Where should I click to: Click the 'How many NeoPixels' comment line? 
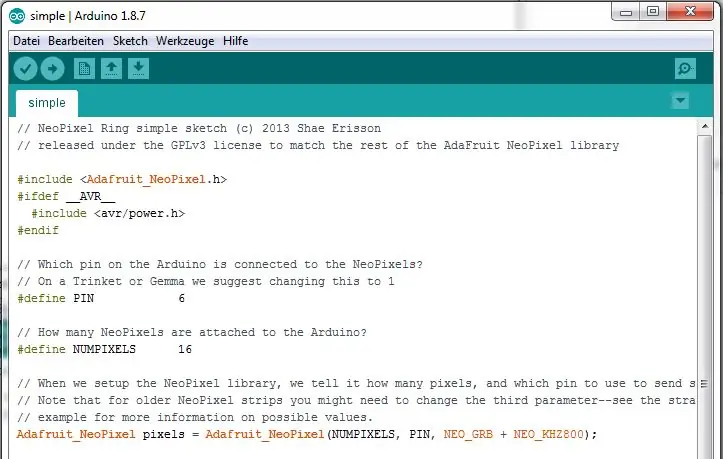pyautogui.click(x=192, y=332)
